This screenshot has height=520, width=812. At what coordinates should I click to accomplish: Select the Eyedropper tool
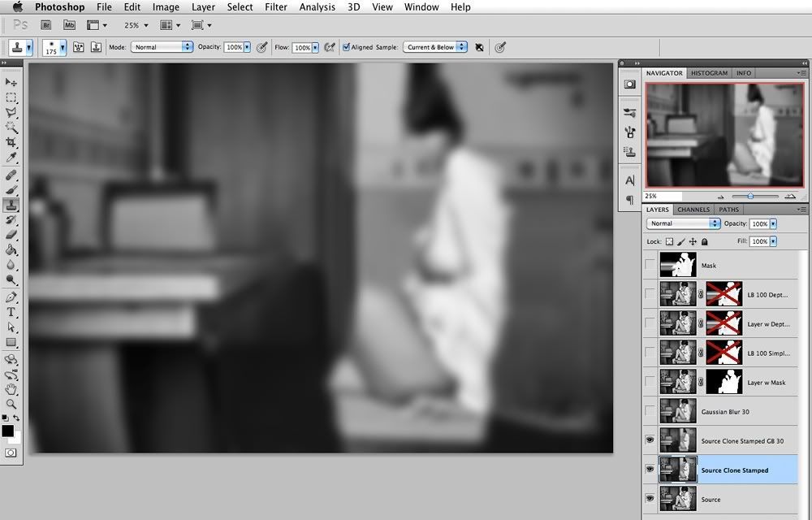(11, 158)
